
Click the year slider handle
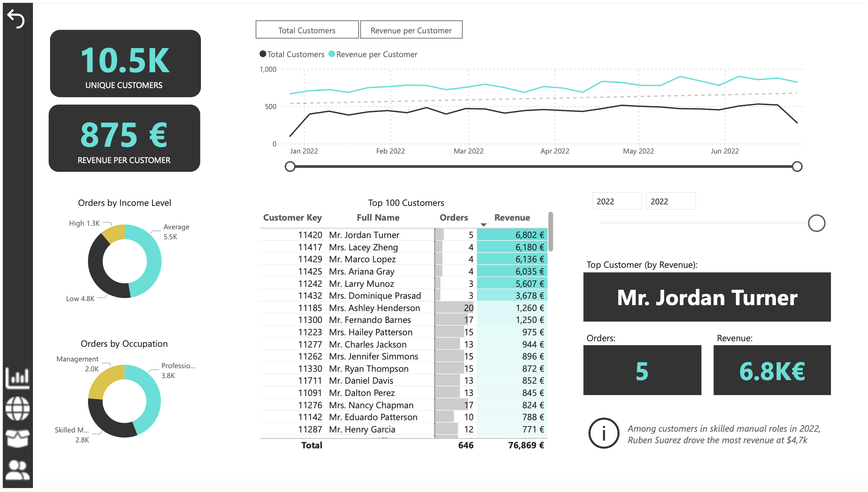tap(816, 223)
